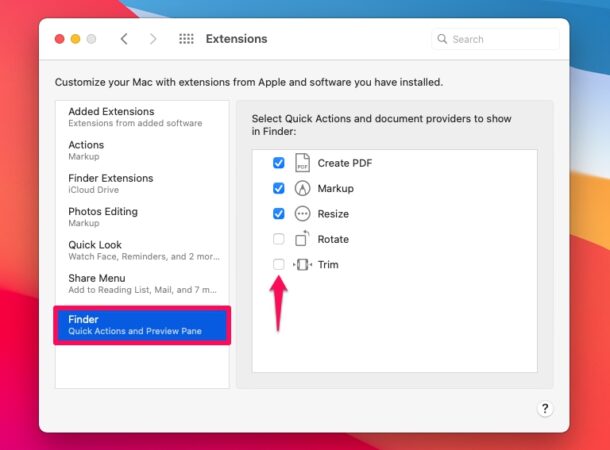This screenshot has height=450, width=610.
Task: Select the Actions category
Action: [x=142, y=151]
